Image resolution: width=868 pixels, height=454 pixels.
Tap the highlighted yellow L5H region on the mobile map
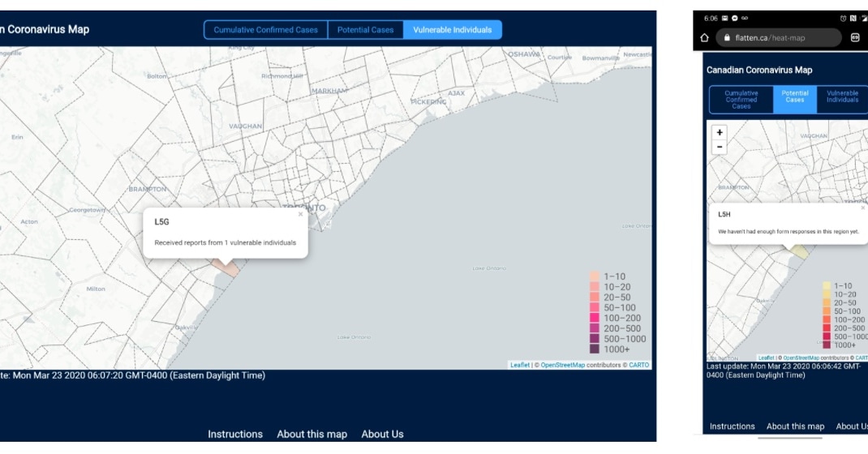(800, 252)
